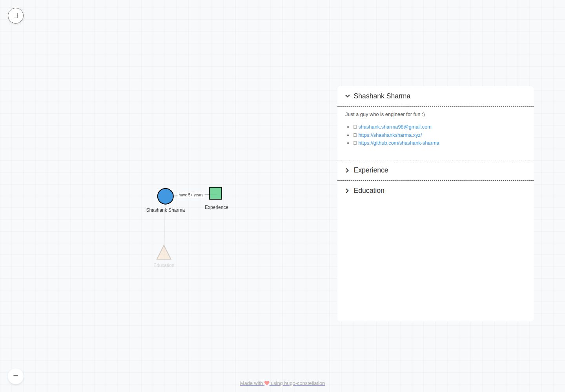The height and width of the screenshot is (392, 565).
Task: Open the shashank.sharma98@gmail.com email link
Action: [x=395, y=127]
